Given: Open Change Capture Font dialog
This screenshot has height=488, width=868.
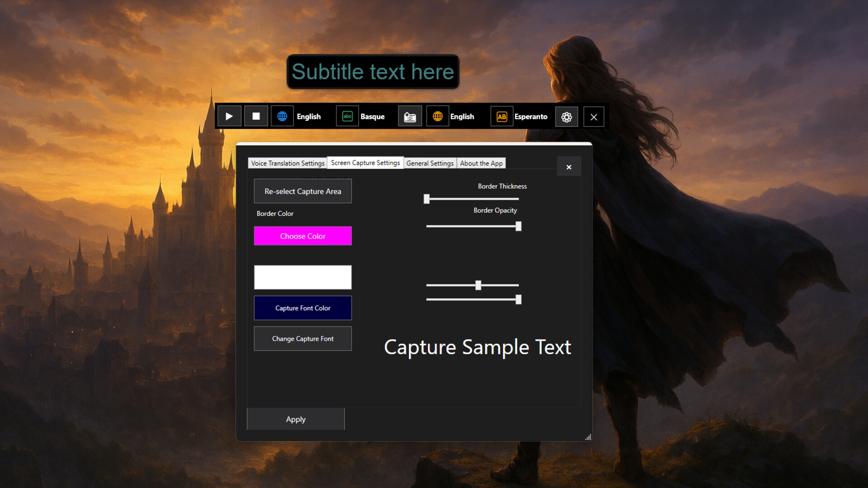Looking at the screenshot, I should coord(302,338).
